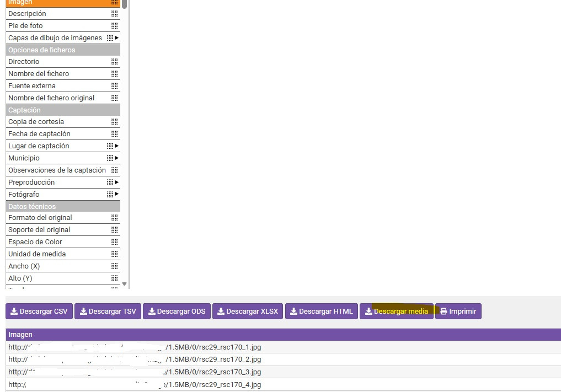Click grid icon for Fecha de captación

coord(114,134)
